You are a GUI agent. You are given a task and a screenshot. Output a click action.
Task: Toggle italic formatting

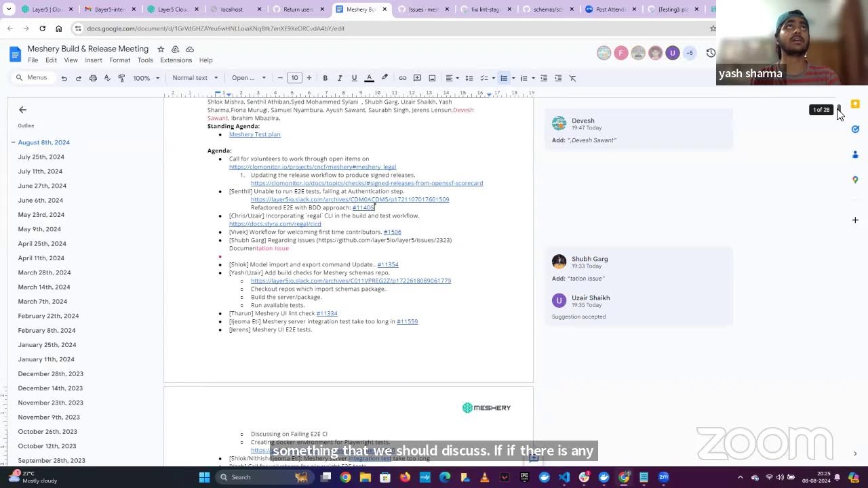340,78
